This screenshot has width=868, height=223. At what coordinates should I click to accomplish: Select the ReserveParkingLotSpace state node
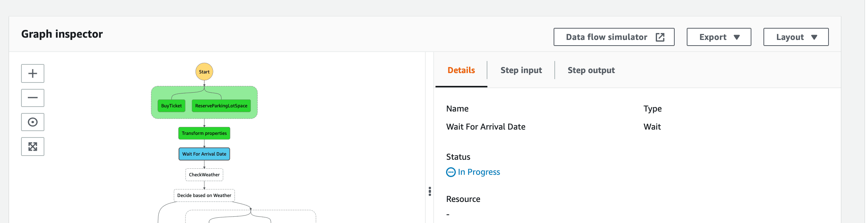coord(221,106)
